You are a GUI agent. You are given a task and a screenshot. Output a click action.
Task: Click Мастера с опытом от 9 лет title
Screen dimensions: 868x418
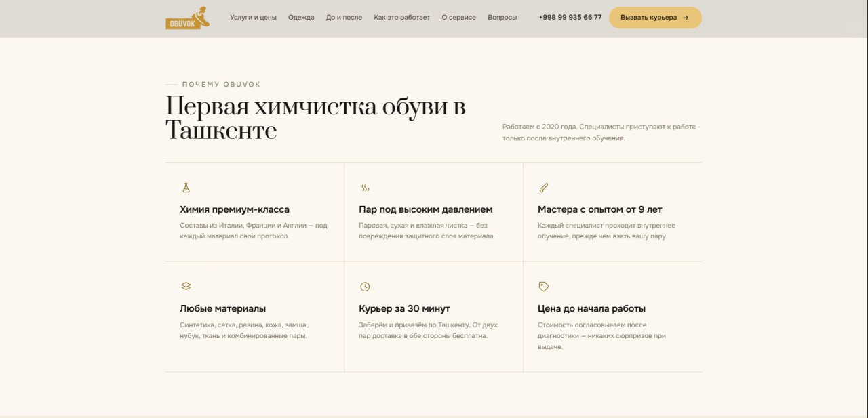(600, 210)
